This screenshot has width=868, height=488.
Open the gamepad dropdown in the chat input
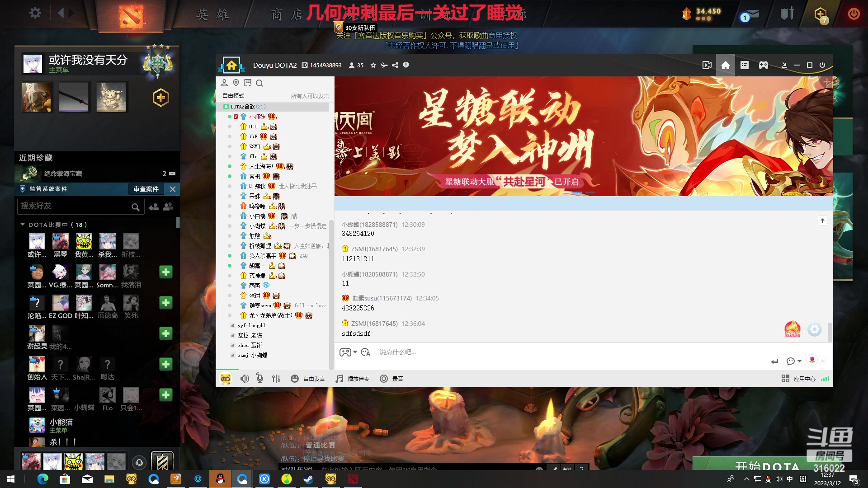[348, 352]
